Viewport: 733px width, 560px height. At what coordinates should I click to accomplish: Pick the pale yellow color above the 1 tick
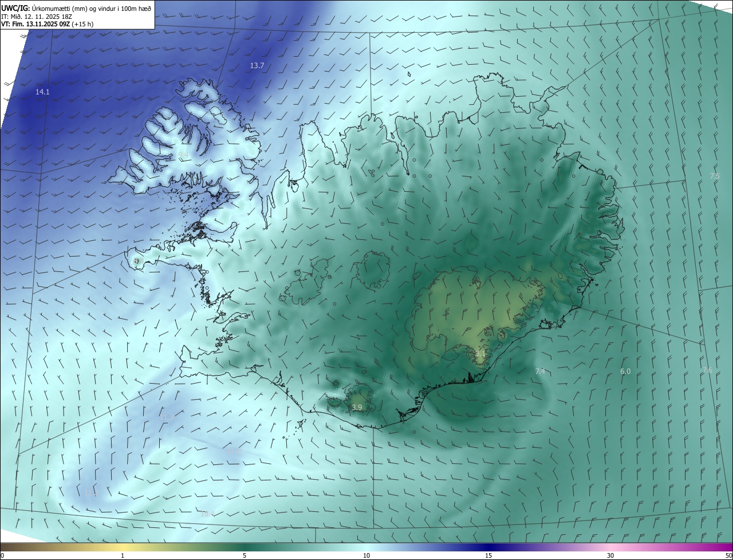123,547
